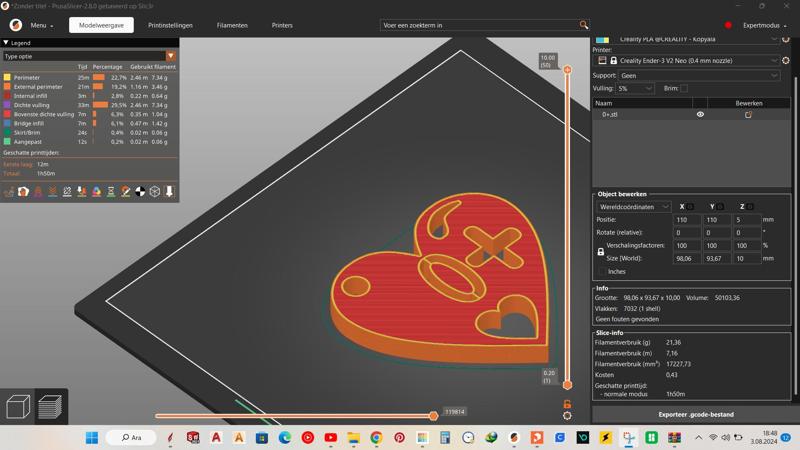Click the search magnifier icon
Screen dimensions: 800x450
point(584,25)
